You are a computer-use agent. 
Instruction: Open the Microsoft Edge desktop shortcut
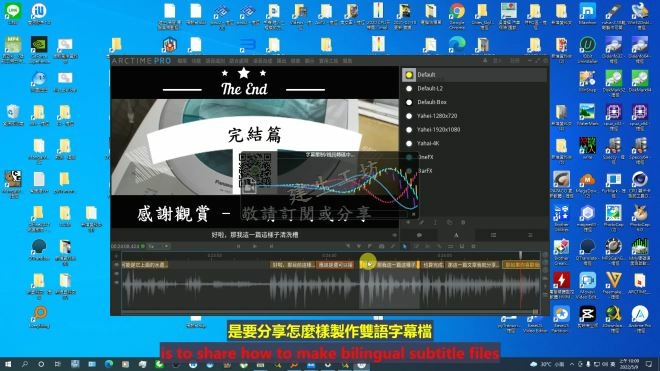457,44
